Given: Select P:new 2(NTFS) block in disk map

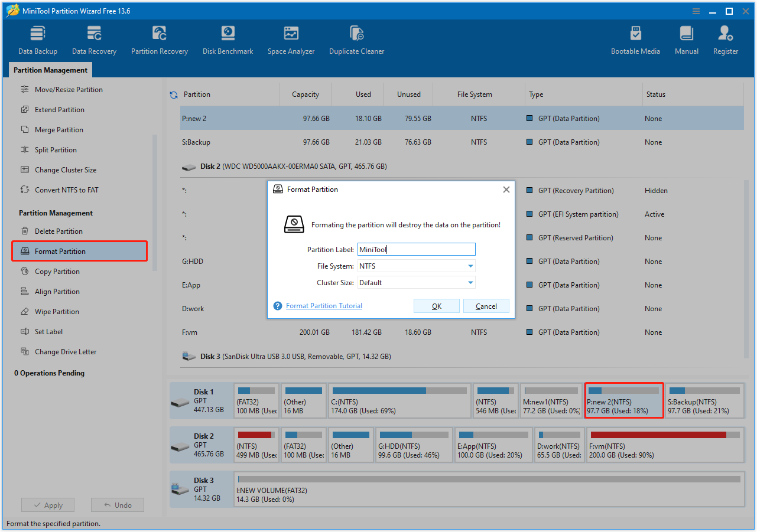Looking at the screenshot, I should 624,400.
